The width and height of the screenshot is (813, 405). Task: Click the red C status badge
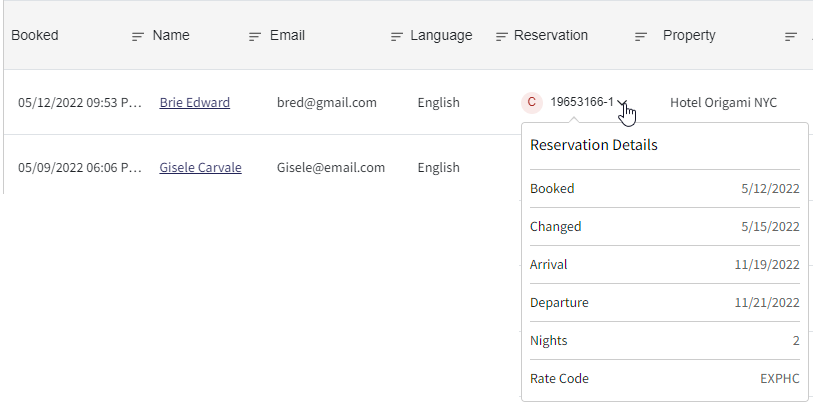(x=531, y=102)
